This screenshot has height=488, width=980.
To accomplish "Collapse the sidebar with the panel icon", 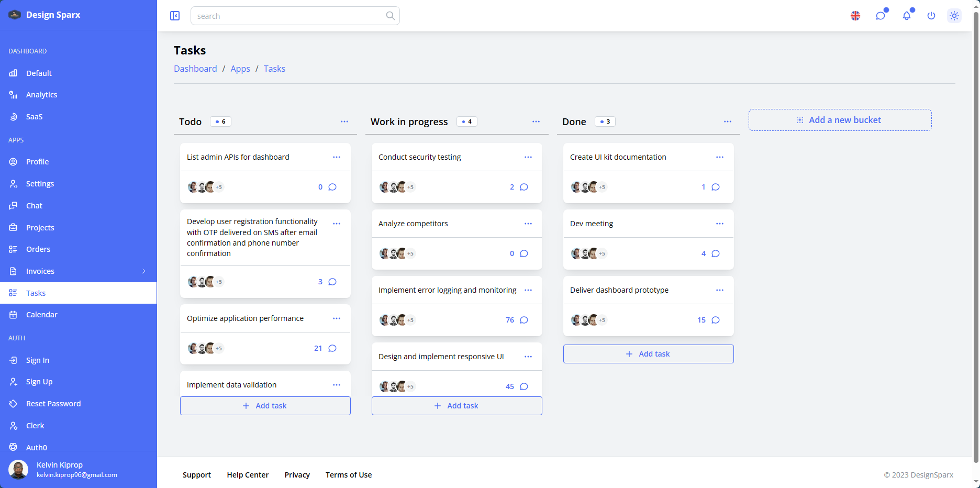I will click(x=175, y=16).
